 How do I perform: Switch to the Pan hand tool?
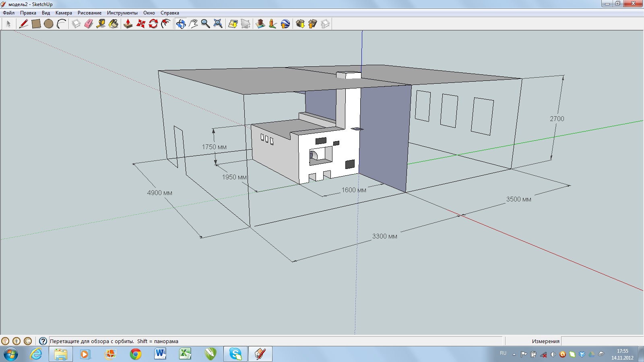pos(193,24)
